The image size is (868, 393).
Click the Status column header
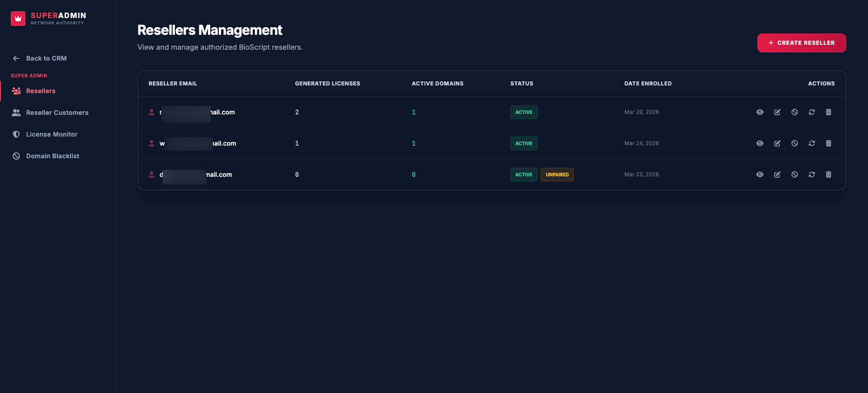click(522, 84)
